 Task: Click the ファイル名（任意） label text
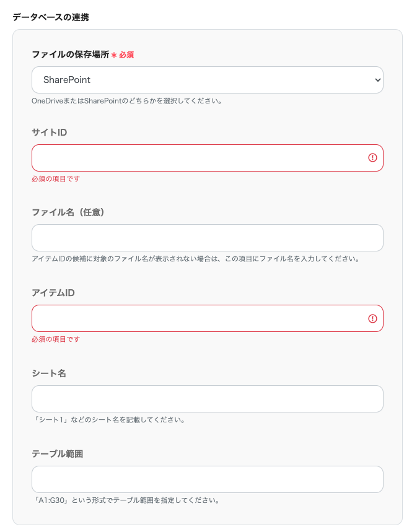[68, 212]
